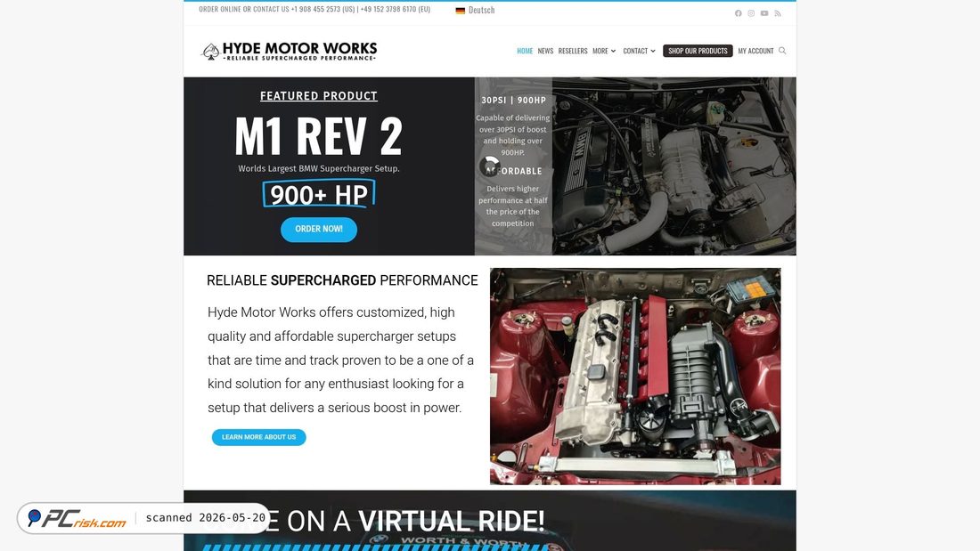Screen dimensions: 980x551
Task: Click Reliable Supercharged Performance heading
Action: click(x=342, y=280)
